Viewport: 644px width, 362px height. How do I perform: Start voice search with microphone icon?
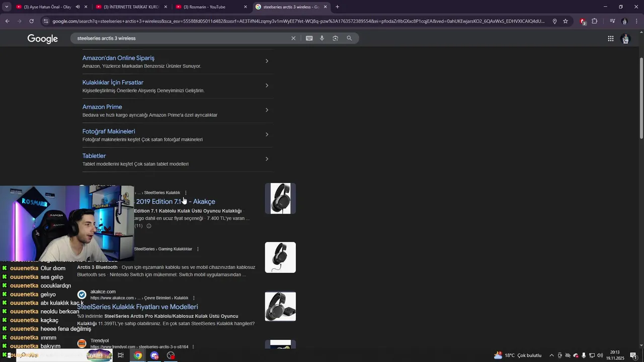click(x=322, y=38)
